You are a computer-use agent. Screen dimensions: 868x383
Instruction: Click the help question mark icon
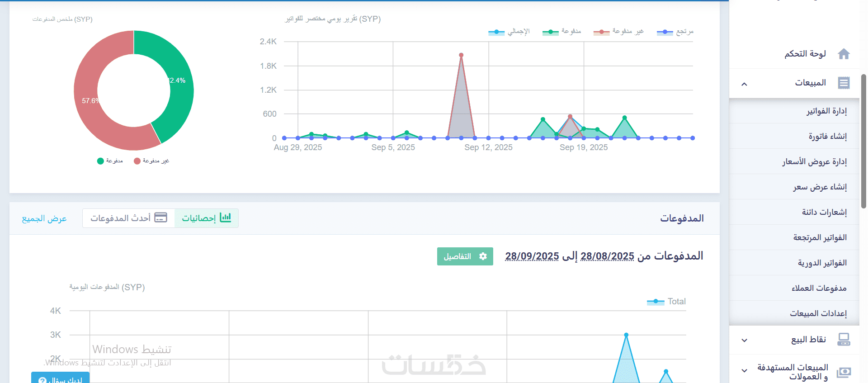click(42, 380)
